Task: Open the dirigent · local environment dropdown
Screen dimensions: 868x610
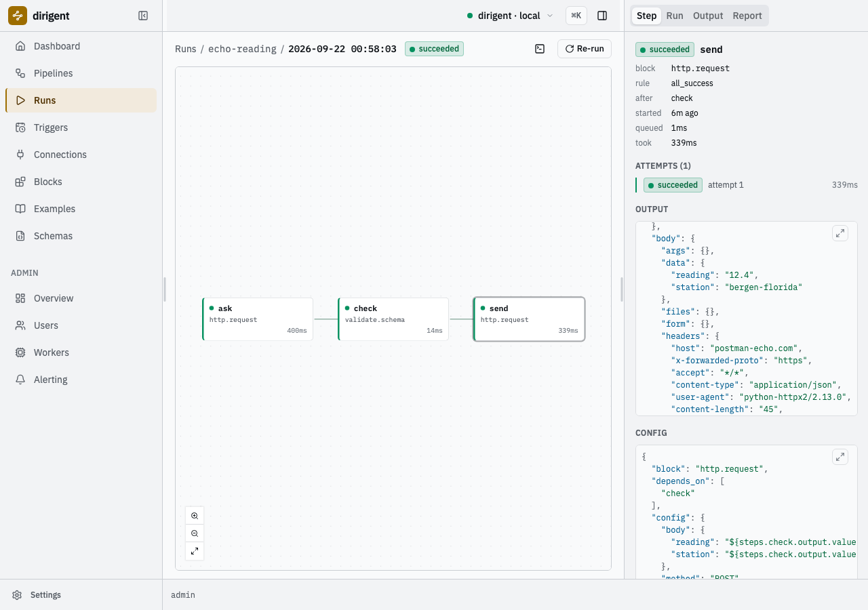Action: coord(510,16)
